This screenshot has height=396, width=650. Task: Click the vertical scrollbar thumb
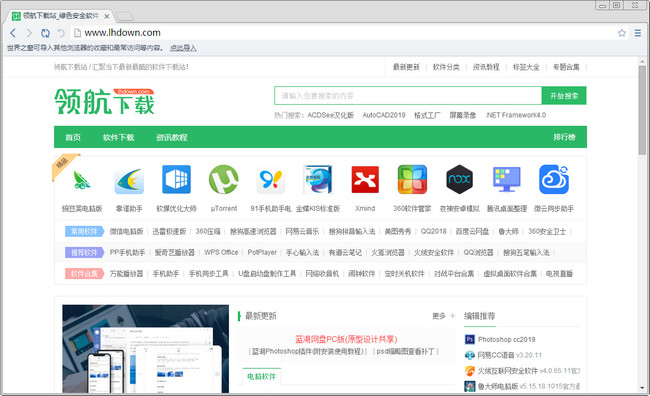(x=642, y=110)
